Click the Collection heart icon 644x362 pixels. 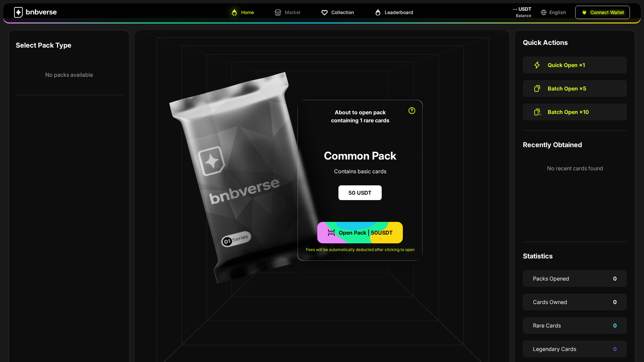point(324,12)
